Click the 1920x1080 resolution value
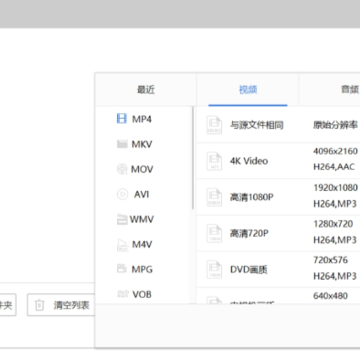 pos(335,188)
